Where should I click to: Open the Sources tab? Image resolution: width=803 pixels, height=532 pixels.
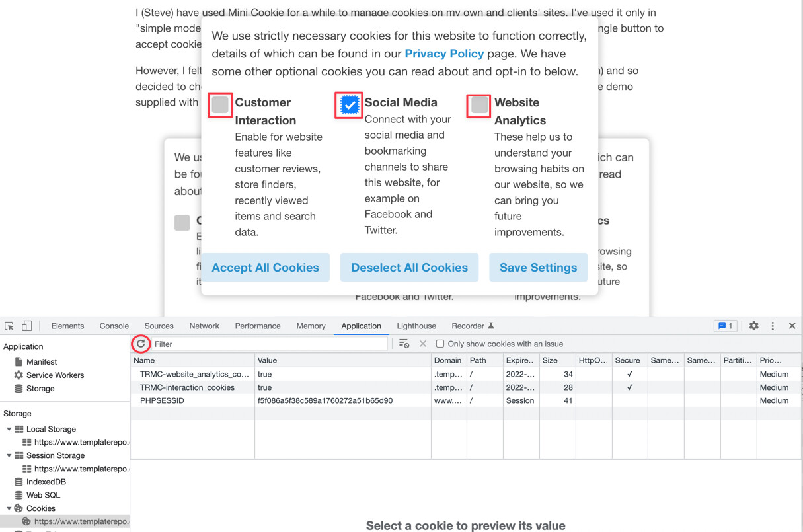(159, 326)
